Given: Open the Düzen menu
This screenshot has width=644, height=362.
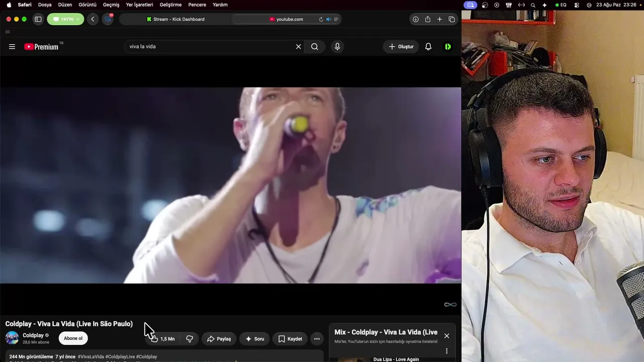Looking at the screenshot, I should 65,5.
